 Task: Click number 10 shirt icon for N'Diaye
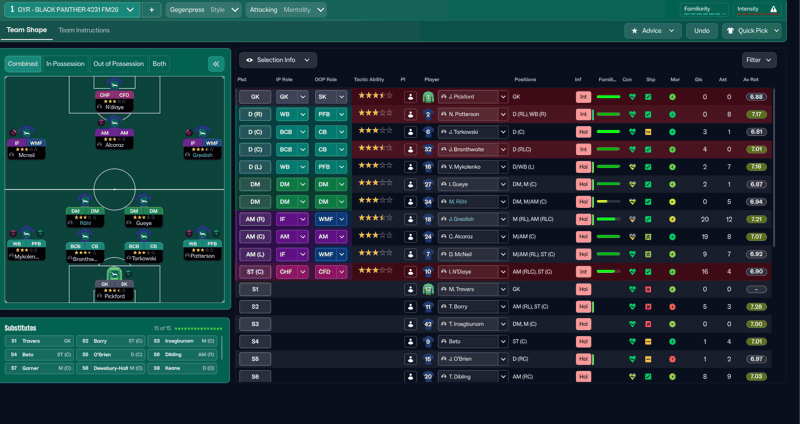click(x=428, y=272)
